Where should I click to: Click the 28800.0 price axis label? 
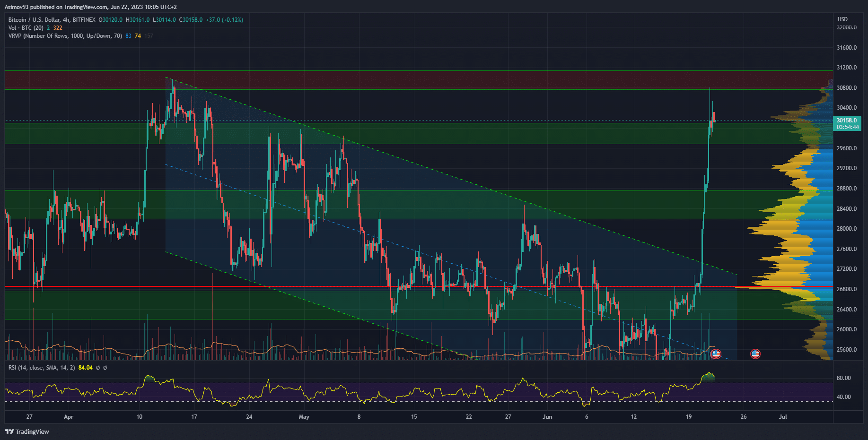847,189
